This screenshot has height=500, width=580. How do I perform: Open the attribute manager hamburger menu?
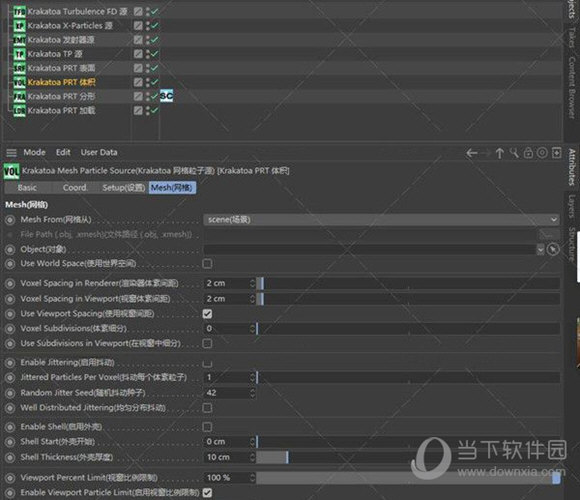click(11, 152)
